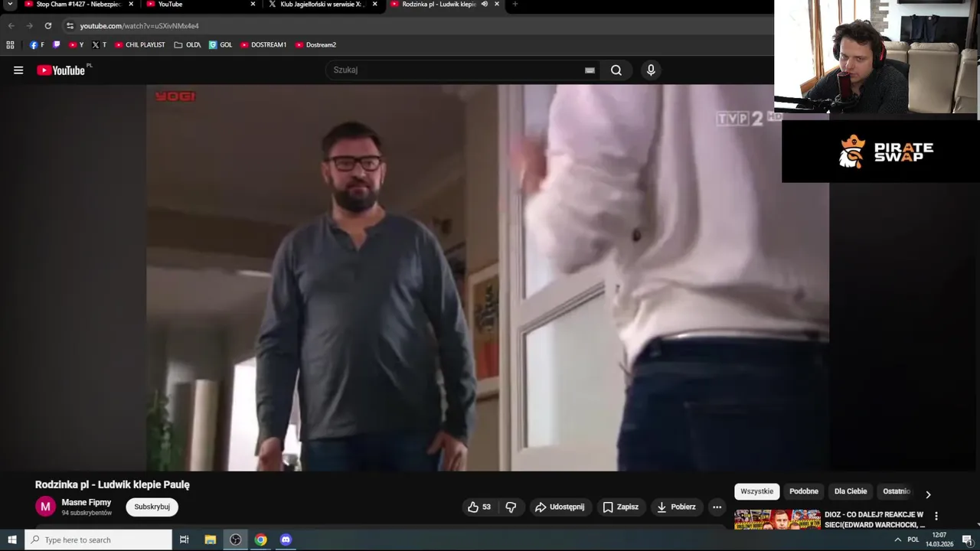Open the on-screen keyboard in search box
Screen dimensions: 980x551
(x=590, y=70)
